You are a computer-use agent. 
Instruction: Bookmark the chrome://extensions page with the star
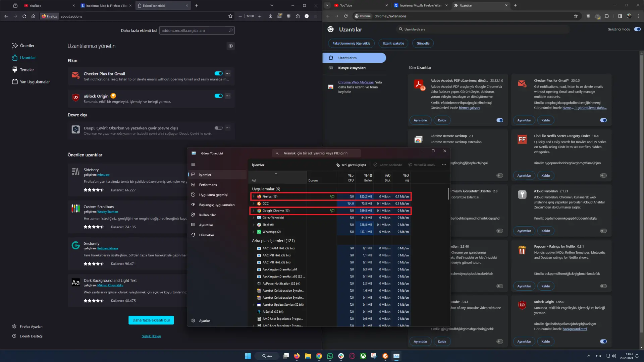pos(576,16)
